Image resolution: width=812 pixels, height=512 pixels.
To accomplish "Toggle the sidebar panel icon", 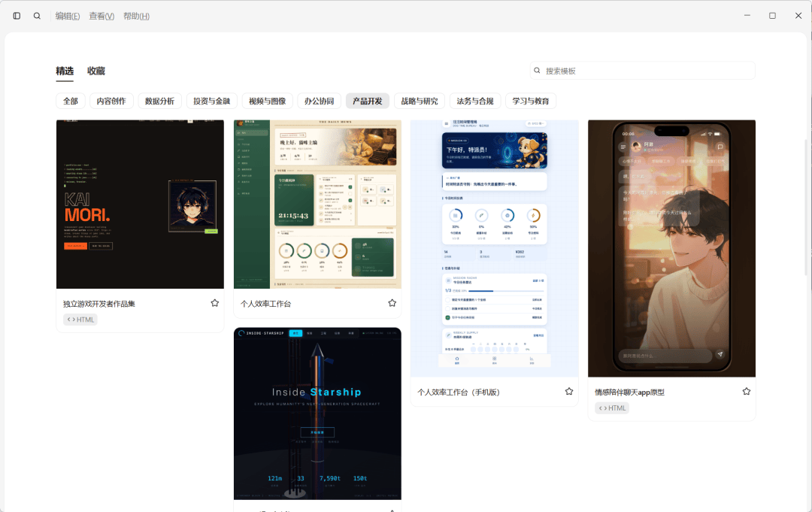I will click(x=17, y=16).
